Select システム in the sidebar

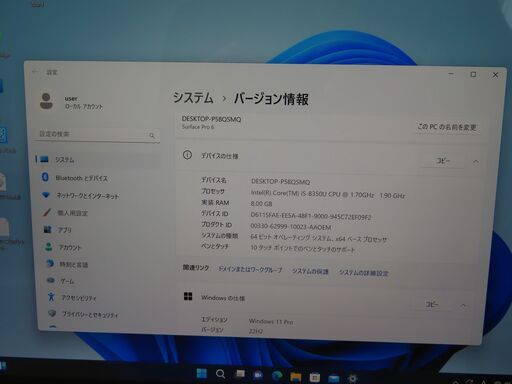pos(97,159)
